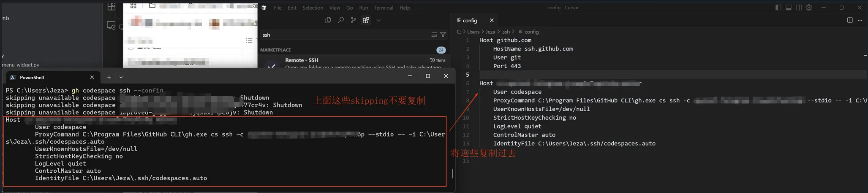Click the PowerShell tab icon
The width and height of the screenshot is (868, 193).
pos(13,78)
